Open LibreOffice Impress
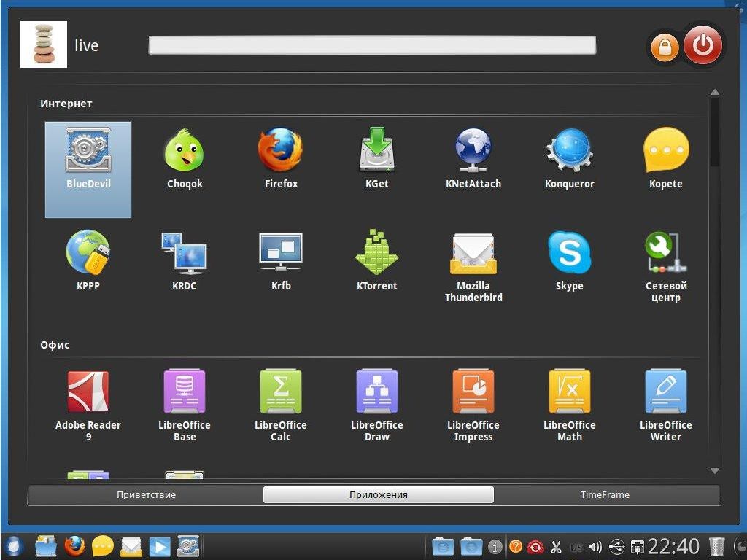The width and height of the screenshot is (747, 560). click(x=473, y=405)
